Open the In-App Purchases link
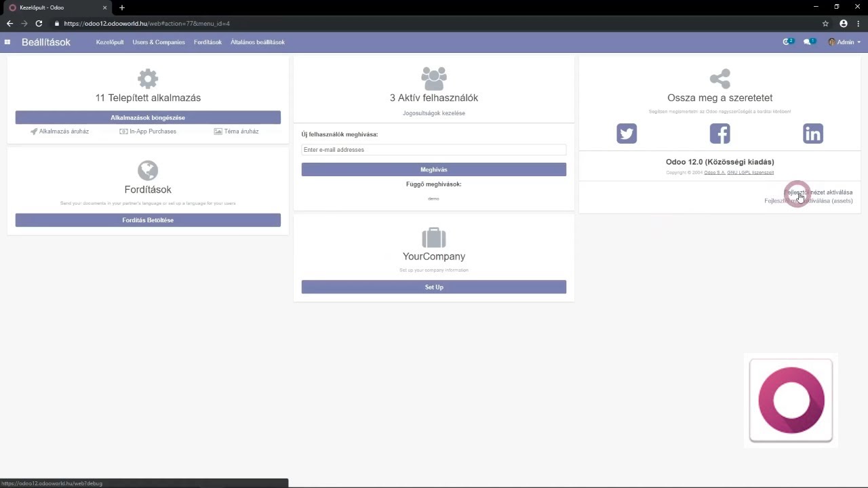 click(148, 131)
